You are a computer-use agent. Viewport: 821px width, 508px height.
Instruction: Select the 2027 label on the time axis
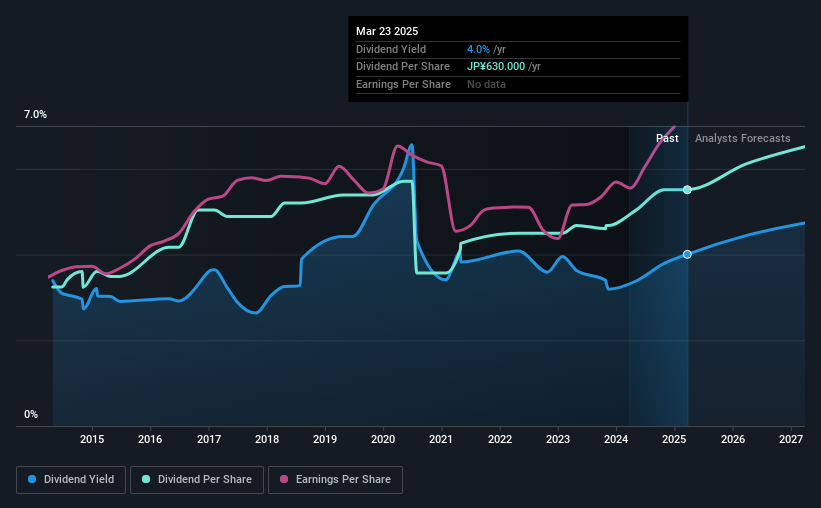pos(791,439)
